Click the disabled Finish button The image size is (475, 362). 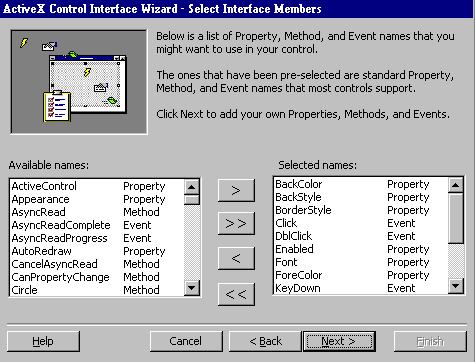tap(430, 341)
